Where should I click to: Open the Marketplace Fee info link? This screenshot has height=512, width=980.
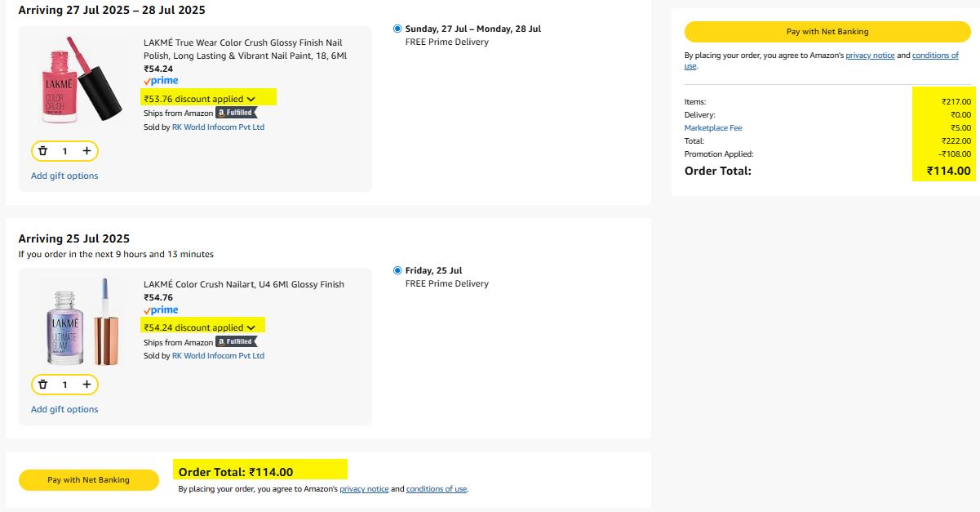(x=713, y=128)
